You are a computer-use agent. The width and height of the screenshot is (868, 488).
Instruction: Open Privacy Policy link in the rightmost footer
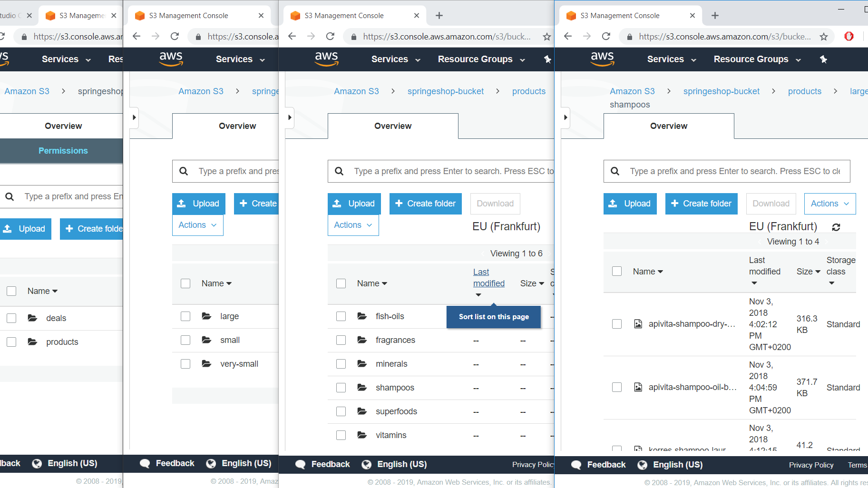tap(811, 465)
